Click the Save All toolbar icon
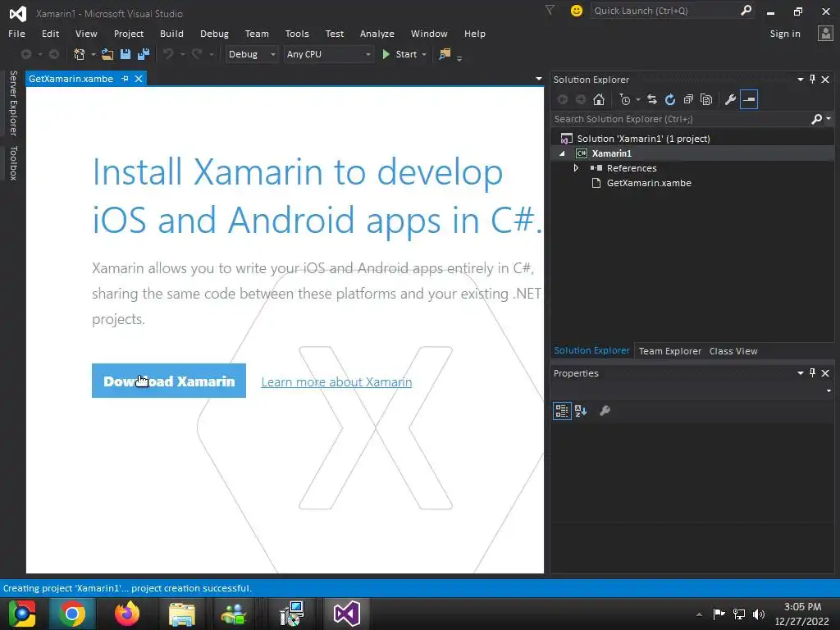Viewport: 840px width, 630px height. click(144, 54)
